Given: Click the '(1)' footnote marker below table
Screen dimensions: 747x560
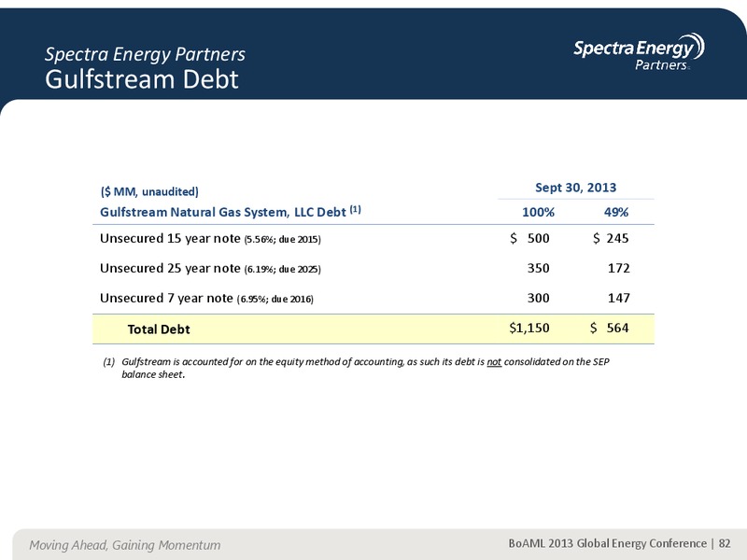Looking at the screenshot, I should 109,361.
